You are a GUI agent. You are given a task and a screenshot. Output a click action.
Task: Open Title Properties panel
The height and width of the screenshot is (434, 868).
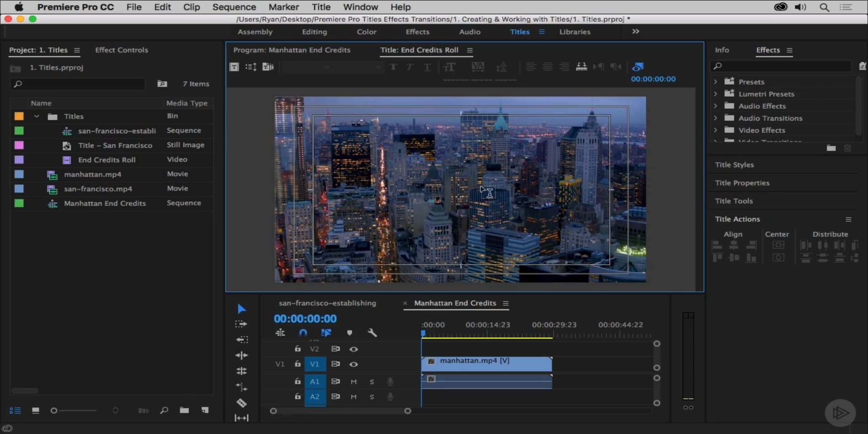pos(742,183)
